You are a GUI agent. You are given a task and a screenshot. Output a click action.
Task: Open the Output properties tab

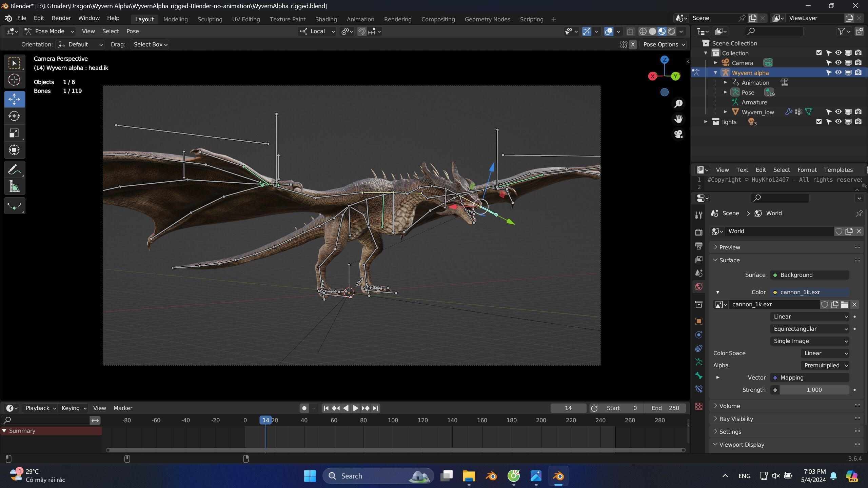(x=698, y=246)
